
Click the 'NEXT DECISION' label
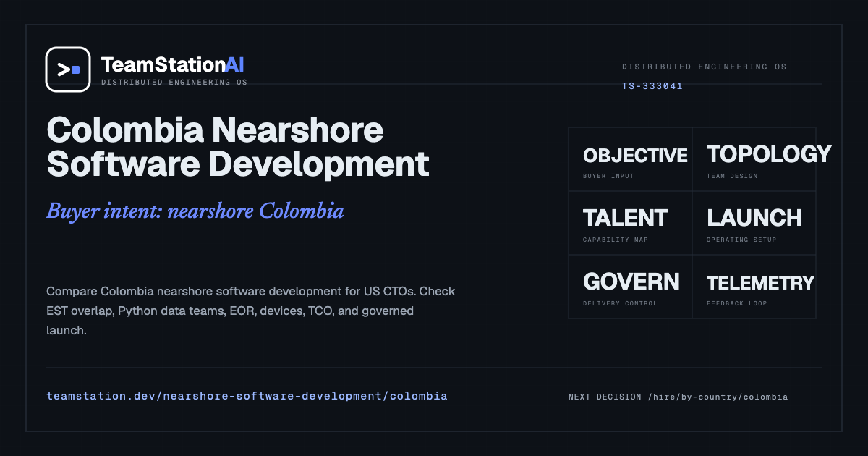pyautogui.click(x=605, y=397)
